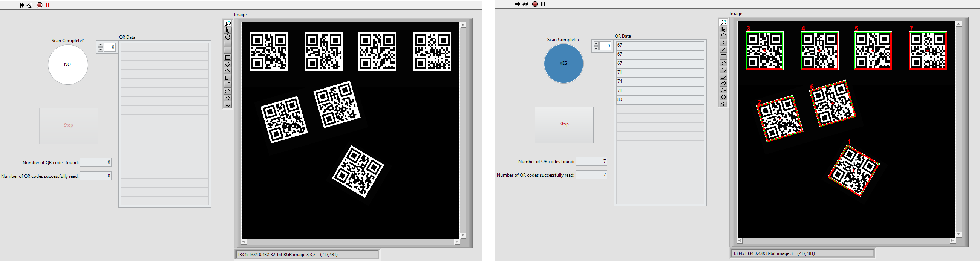The height and width of the screenshot is (261, 980).
Task: Click the up arrow of the left image's vertical scrollbar
Action: 463,25
